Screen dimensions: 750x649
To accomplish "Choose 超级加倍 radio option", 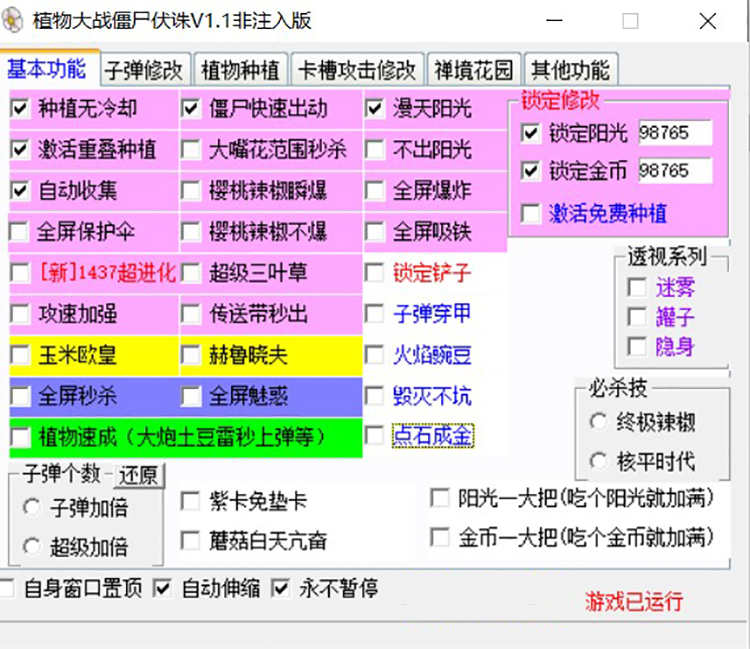I will tap(32, 547).
